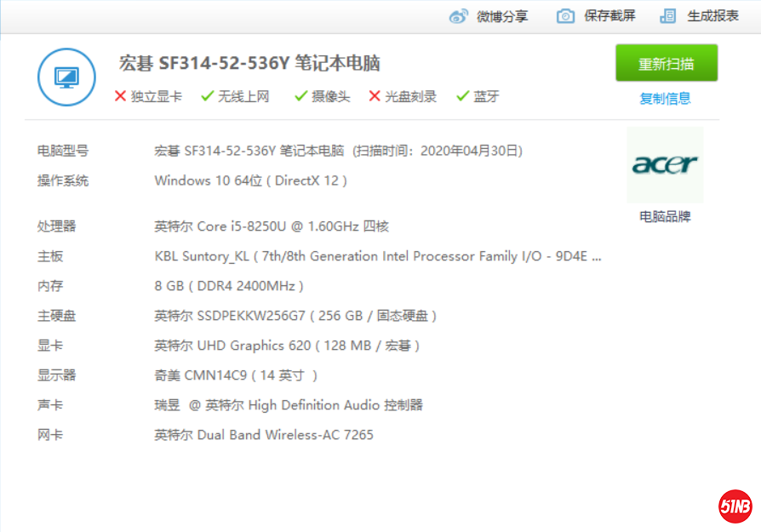The image size is (761, 532).
Task: Click the High Definition Audio value
Action: (289, 405)
